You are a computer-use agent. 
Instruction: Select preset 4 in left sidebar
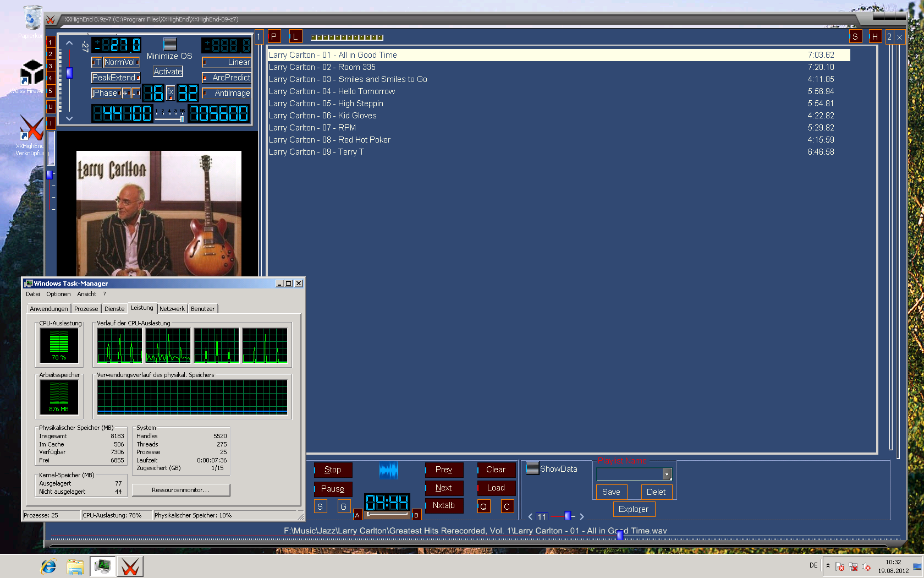[50, 79]
